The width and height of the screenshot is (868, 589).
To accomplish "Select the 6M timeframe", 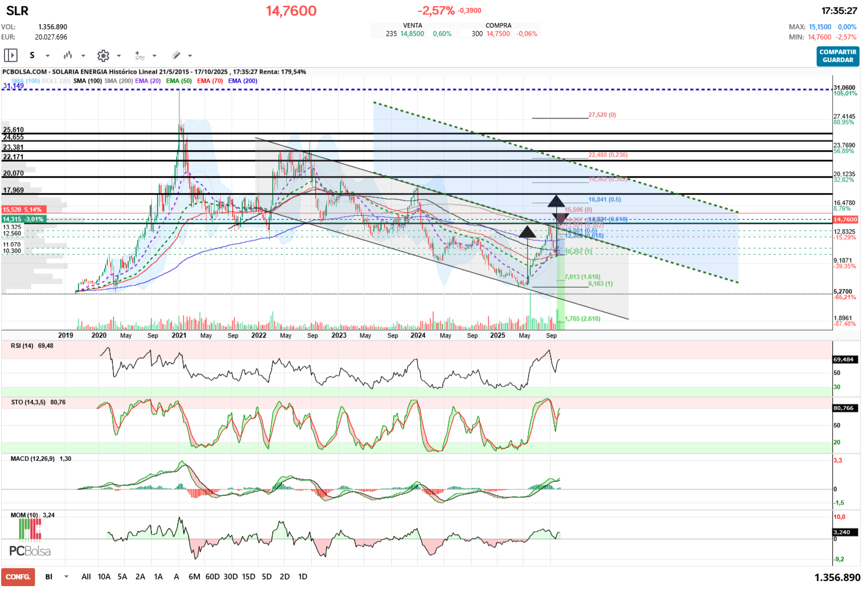I will [194, 577].
